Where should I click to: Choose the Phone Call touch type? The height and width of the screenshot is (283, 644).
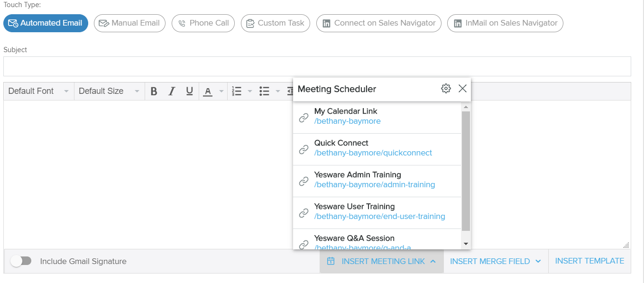tap(203, 23)
